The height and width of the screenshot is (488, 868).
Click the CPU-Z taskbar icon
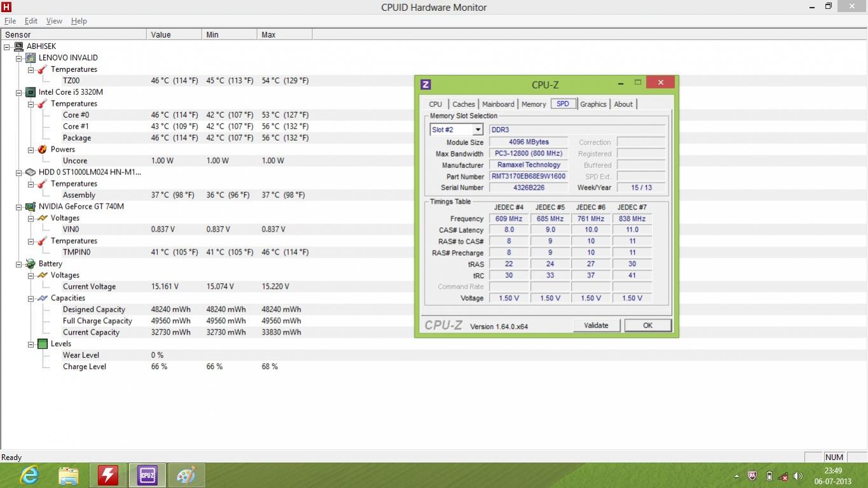(148, 475)
